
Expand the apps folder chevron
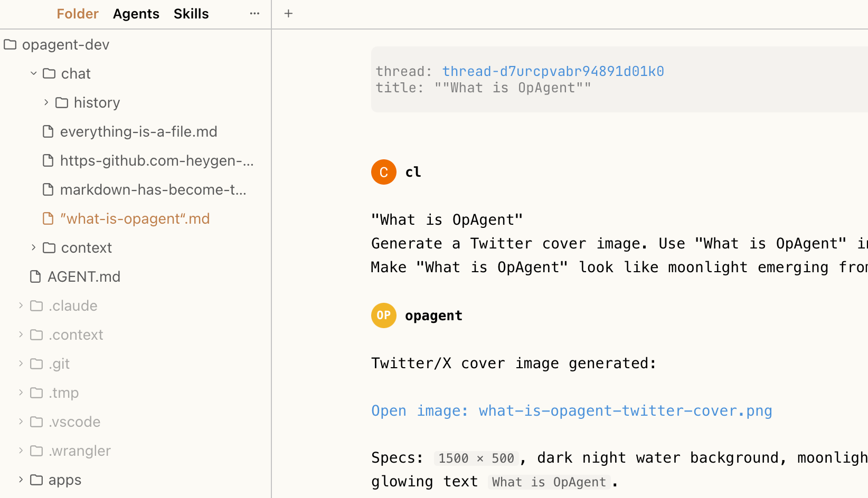(x=21, y=480)
